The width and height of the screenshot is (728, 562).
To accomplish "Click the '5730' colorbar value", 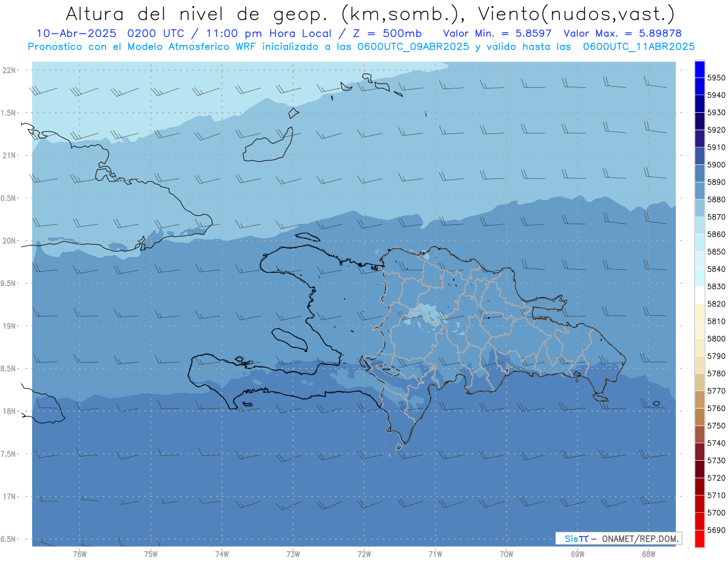I will tap(716, 460).
